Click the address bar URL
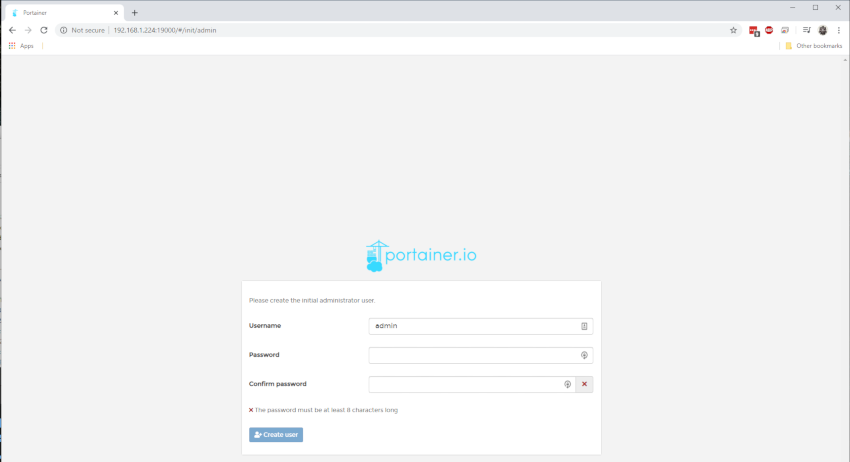Screen dimensions: 850x462 pos(165,30)
